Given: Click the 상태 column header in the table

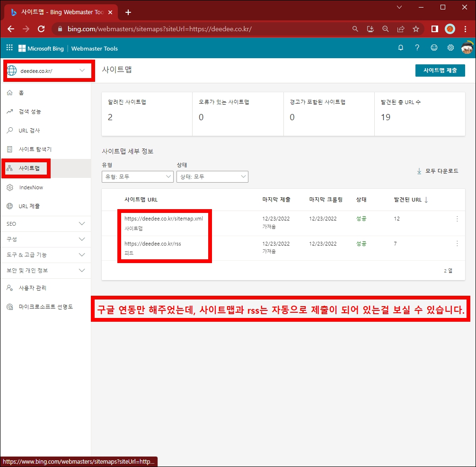Looking at the screenshot, I should point(361,200).
